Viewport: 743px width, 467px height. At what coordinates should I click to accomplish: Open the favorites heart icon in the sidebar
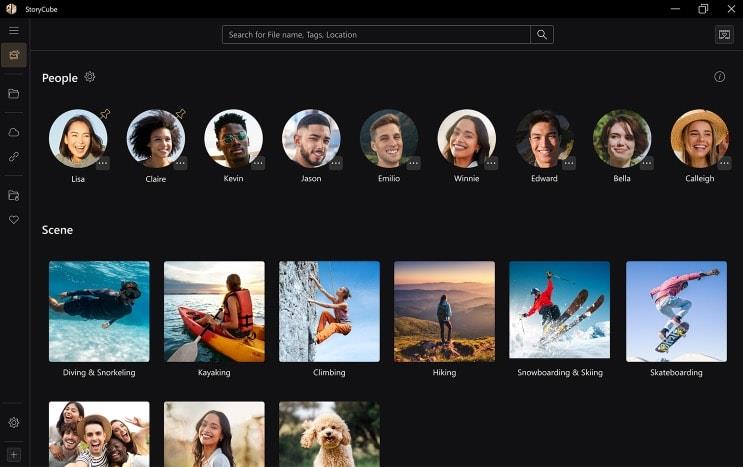(x=14, y=219)
